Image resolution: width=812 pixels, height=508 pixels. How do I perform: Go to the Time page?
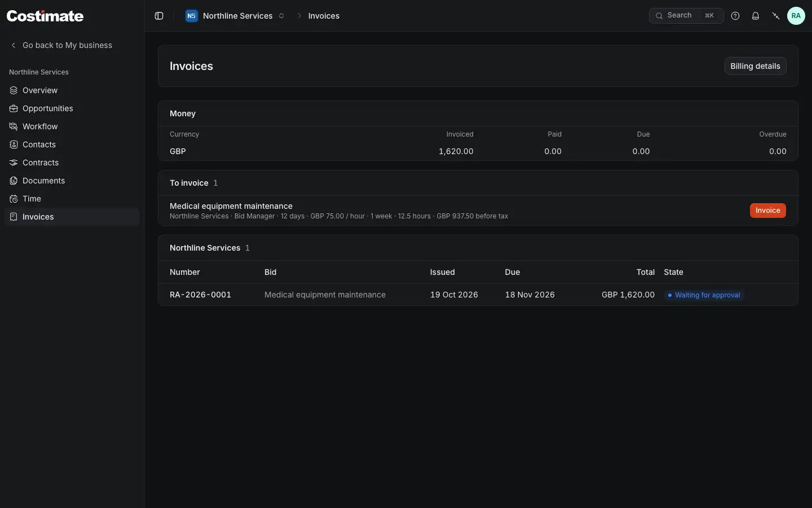click(x=72, y=199)
